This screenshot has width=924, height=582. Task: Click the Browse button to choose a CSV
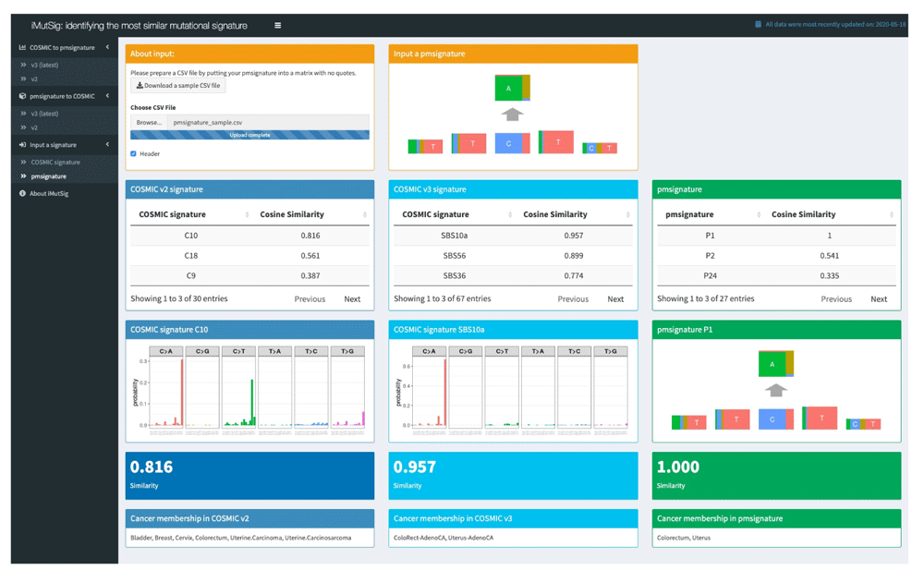pyautogui.click(x=148, y=122)
